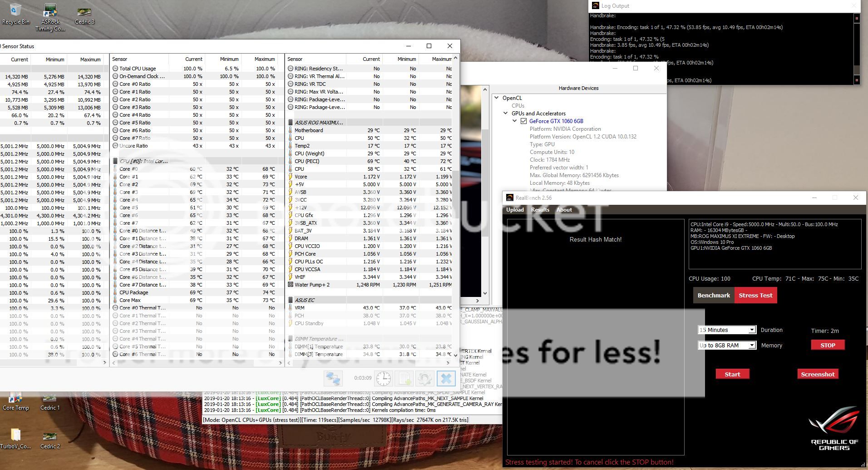This screenshot has width=868, height=470.
Task: Collapse the OpenCL tree node
Action: pyautogui.click(x=498, y=98)
